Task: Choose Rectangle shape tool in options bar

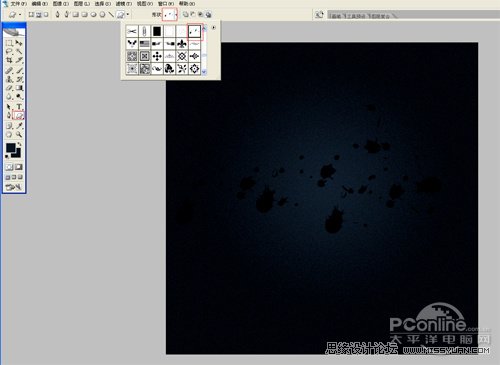Action: [76, 14]
